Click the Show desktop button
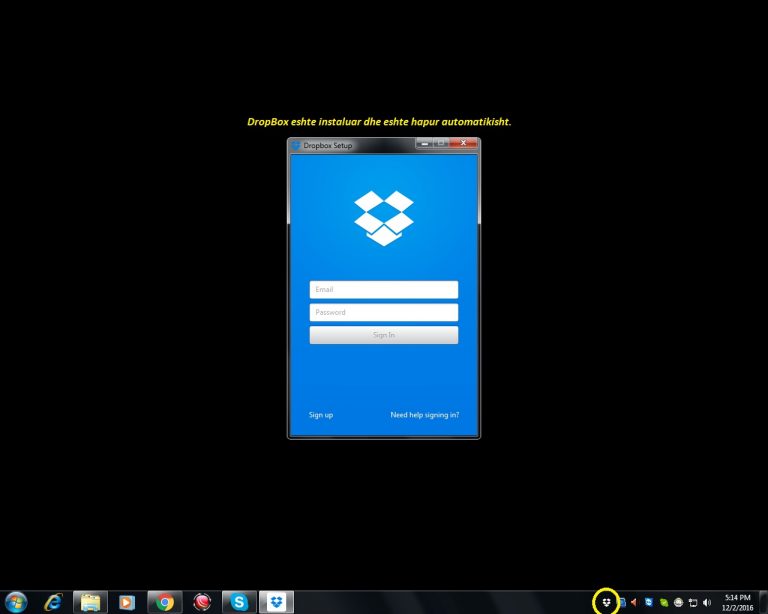Screen dimensions: 768x614 coord(763,602)
